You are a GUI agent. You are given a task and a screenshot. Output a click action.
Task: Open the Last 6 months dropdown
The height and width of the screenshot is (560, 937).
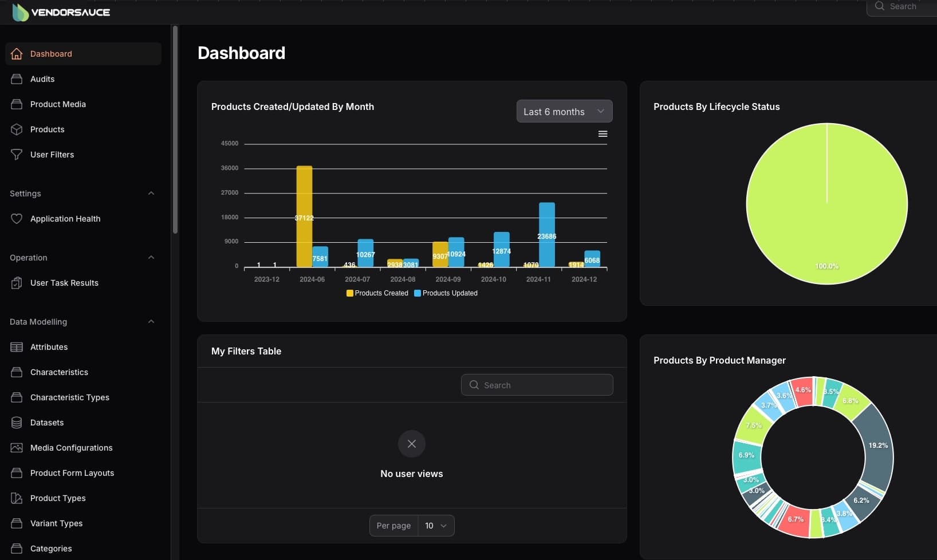coord(564,111)
